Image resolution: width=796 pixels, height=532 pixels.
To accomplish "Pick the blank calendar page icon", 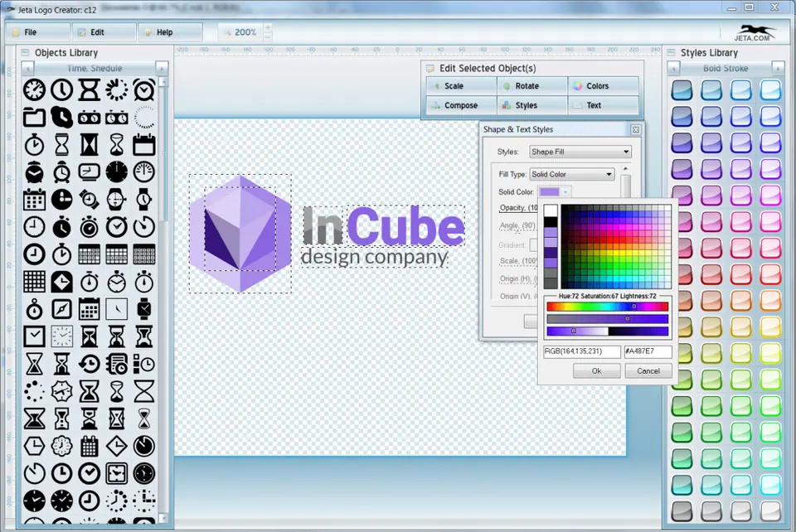I will (x=143, y=145).
